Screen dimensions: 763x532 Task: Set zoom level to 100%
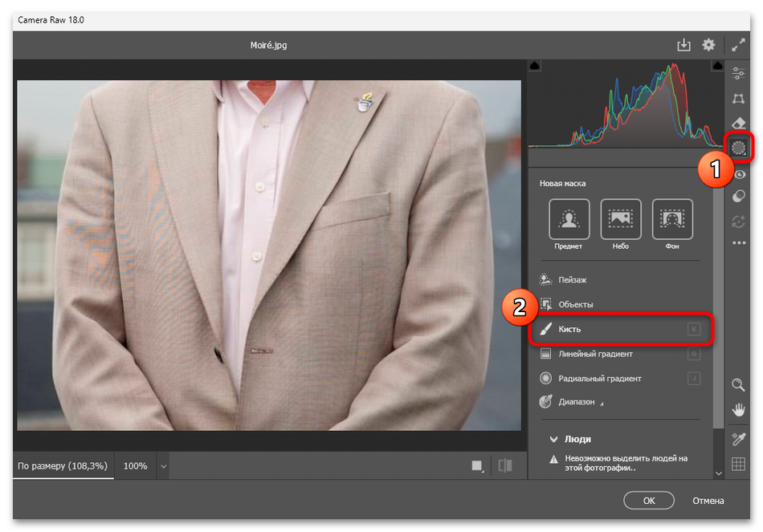coord(135,466)
